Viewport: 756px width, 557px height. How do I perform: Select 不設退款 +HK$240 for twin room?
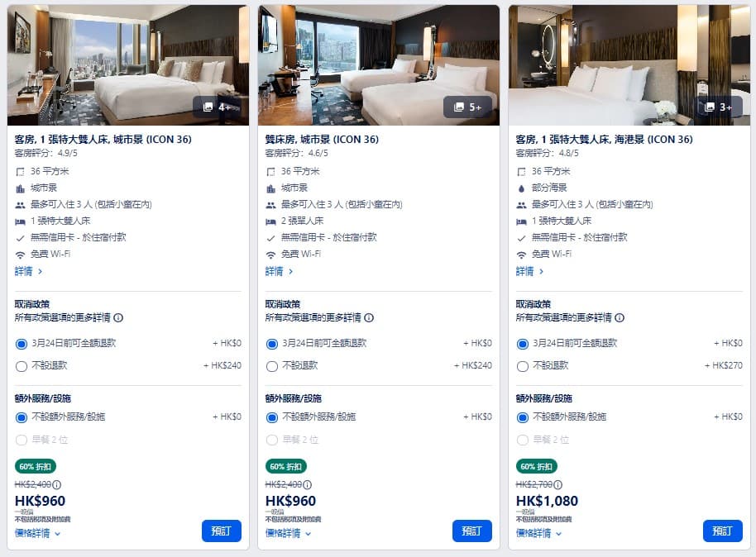[x=272, y=366]
